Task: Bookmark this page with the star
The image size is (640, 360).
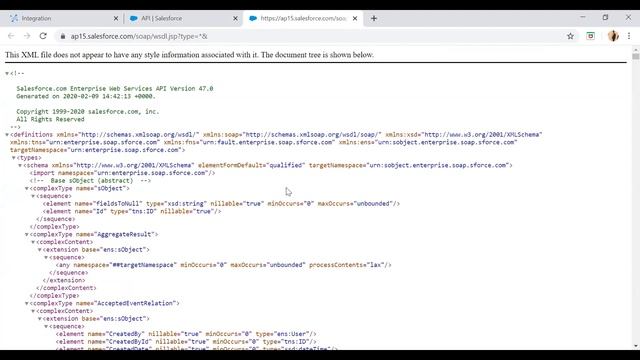Action: [x=570, y=36]
